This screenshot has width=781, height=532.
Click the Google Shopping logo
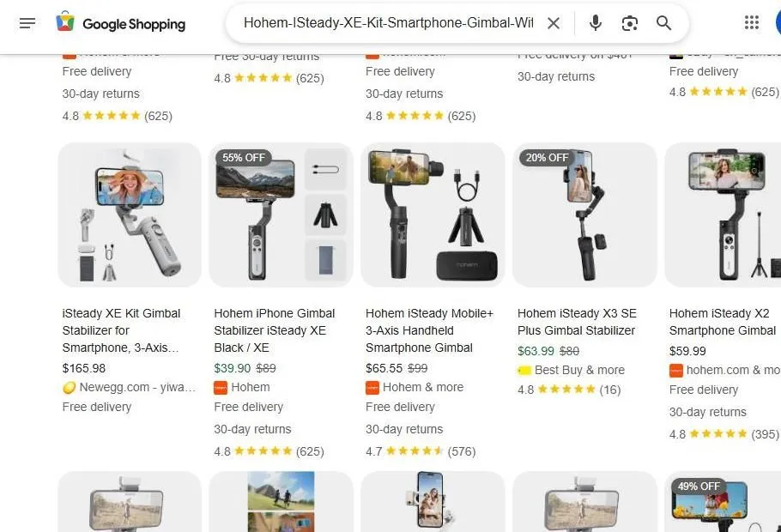coord(120,23)
